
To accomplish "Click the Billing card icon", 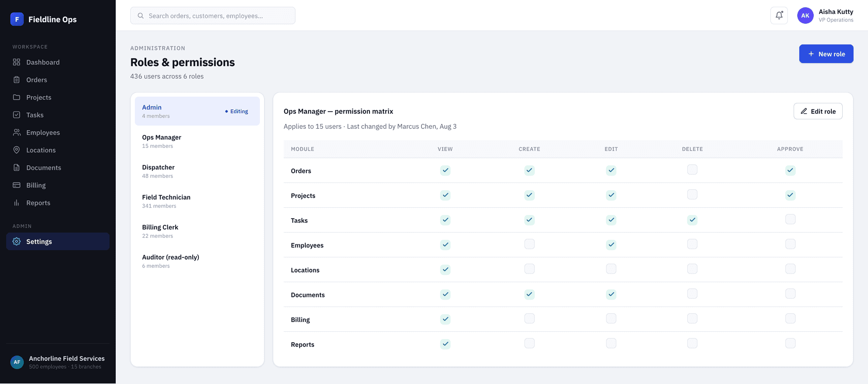I will [x=17, y=185].
